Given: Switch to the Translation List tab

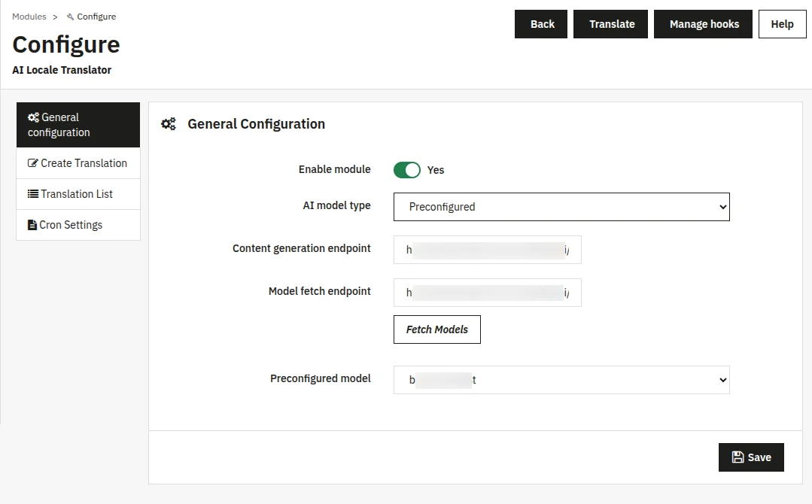Looking at the screenshot, I should [x=78, y=194].
